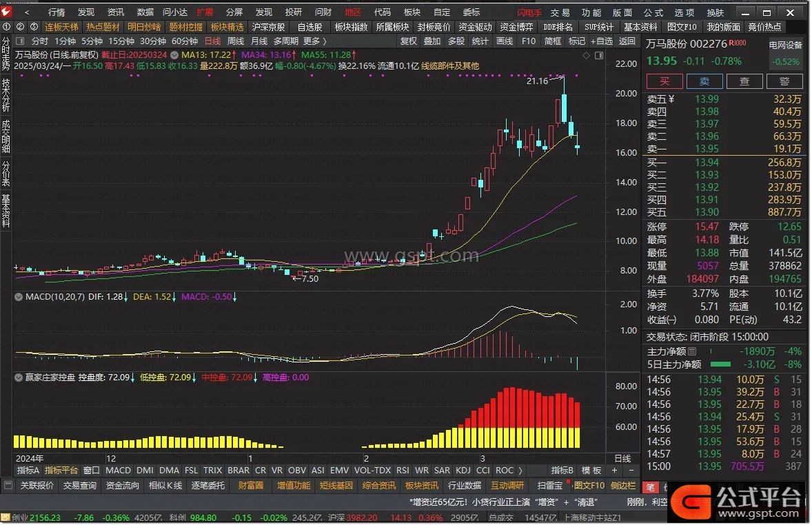Switch to 周线 weekly period
Screen dimensions: 812x525
(x=236, y=41)
